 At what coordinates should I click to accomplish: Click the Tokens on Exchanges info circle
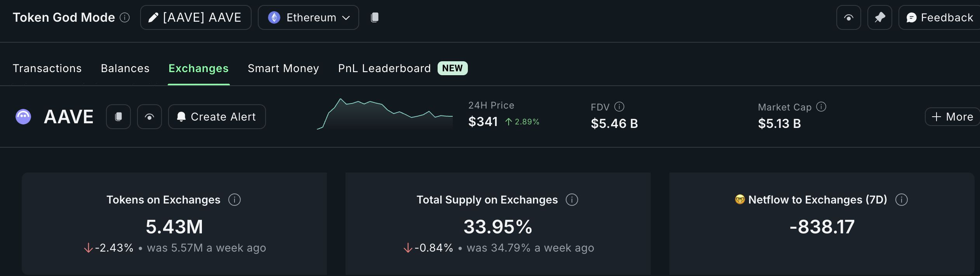pyautogui.click(x=234, y=200)
